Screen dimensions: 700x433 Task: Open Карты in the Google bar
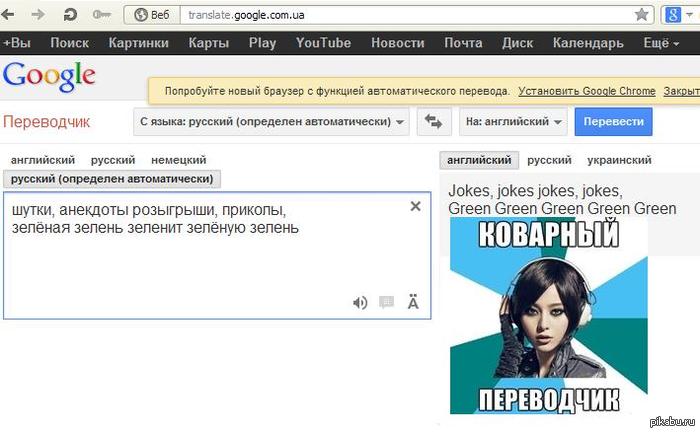[x=208, y=43]
